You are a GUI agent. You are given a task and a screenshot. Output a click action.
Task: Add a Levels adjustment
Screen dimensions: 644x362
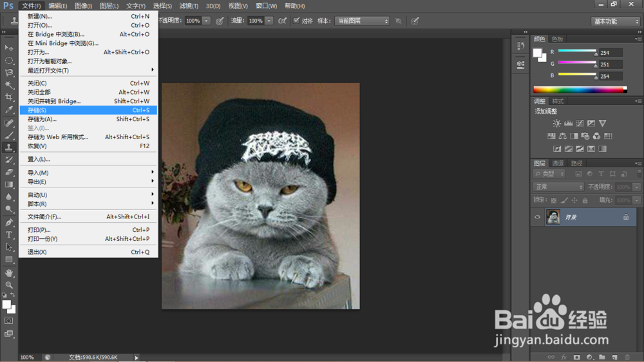pyautogui.click(x=568, y=123)
